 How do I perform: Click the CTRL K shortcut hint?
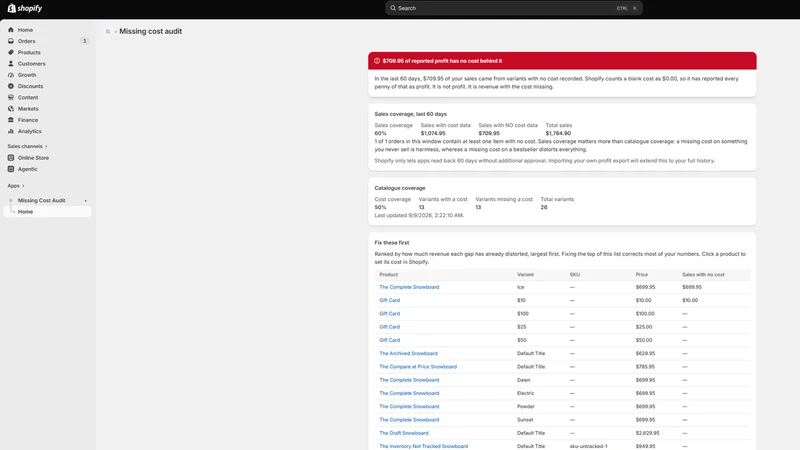point(627,8)
